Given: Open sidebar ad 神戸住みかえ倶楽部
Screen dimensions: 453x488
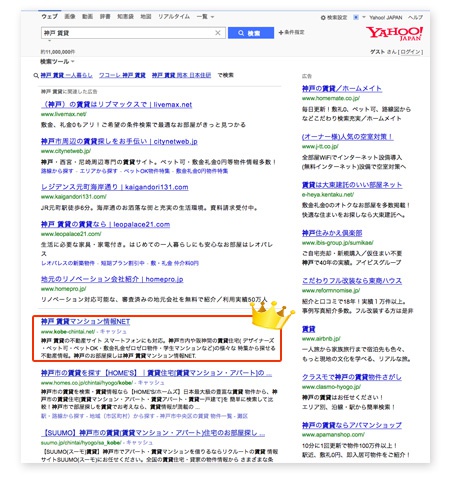Looking at the screenshot, I should (332, 233).
